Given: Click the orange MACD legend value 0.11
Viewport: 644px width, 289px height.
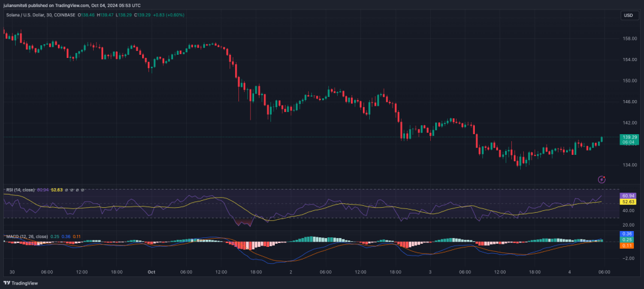Looking at the screenshot, I should 76,236.
